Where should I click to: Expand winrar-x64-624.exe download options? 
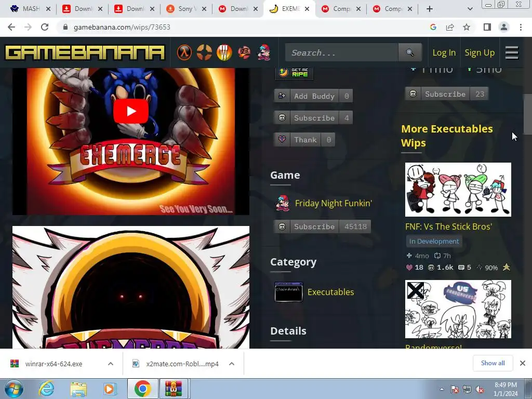[111, 364]
